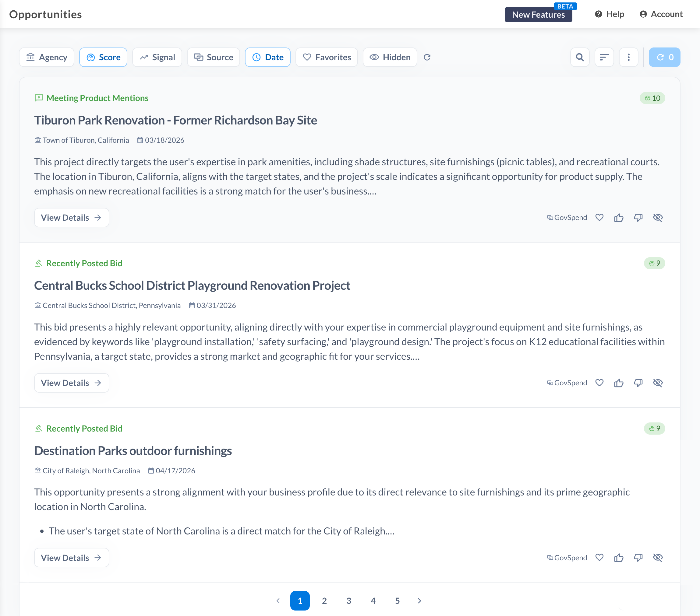Open the three-dot more options menu

point(628,57)
